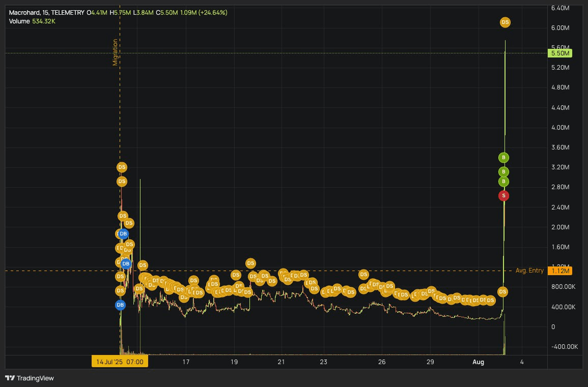Open the TradingView logo link

[x=30, y=378]
